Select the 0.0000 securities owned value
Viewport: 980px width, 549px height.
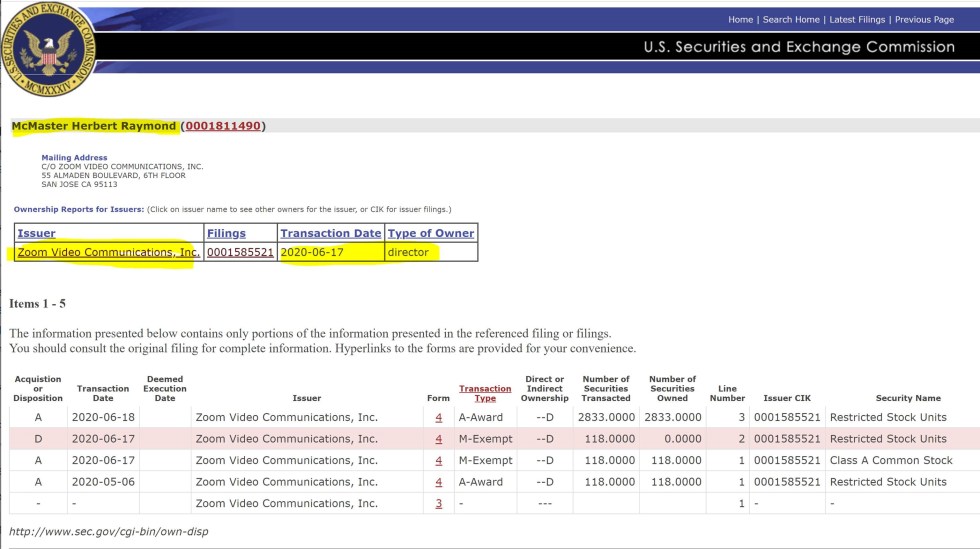click(x=682, y=439)
